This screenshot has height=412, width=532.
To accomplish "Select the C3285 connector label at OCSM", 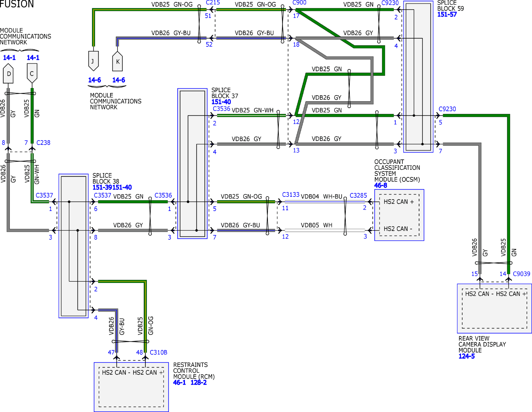I will coord(358,195).
